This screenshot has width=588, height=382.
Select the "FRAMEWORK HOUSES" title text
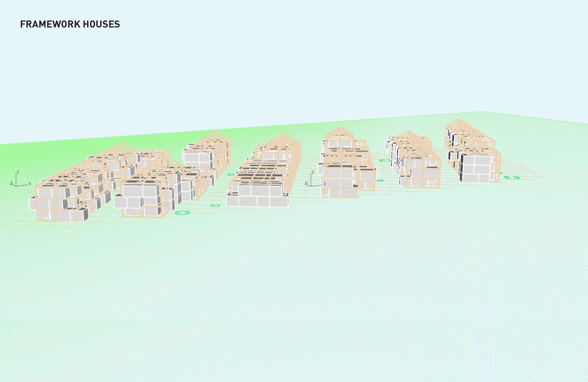70,24
